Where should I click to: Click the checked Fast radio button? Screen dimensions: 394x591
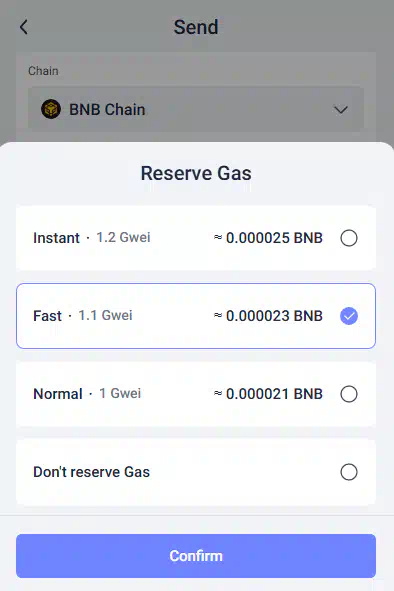pyautogui.click(x=349, y=316)
